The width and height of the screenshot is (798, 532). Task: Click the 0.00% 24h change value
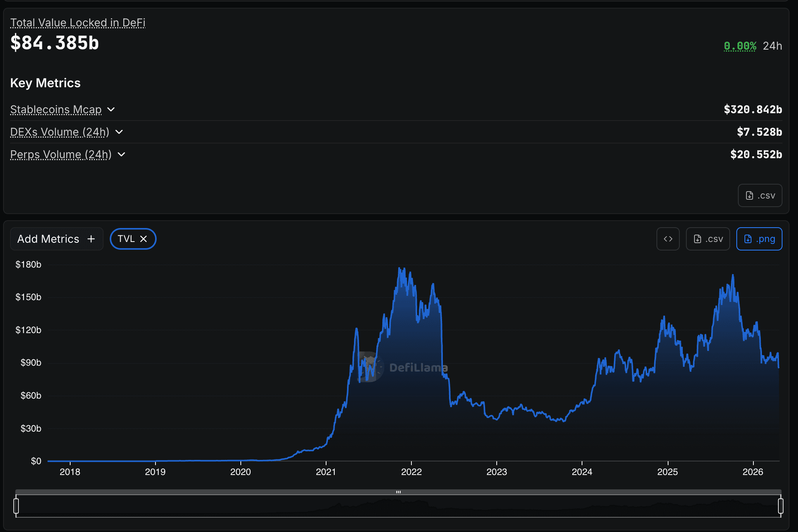(740, 46)
